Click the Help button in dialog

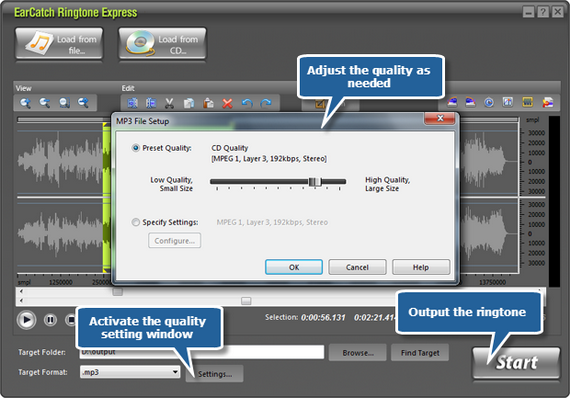(x=421, y=267)
